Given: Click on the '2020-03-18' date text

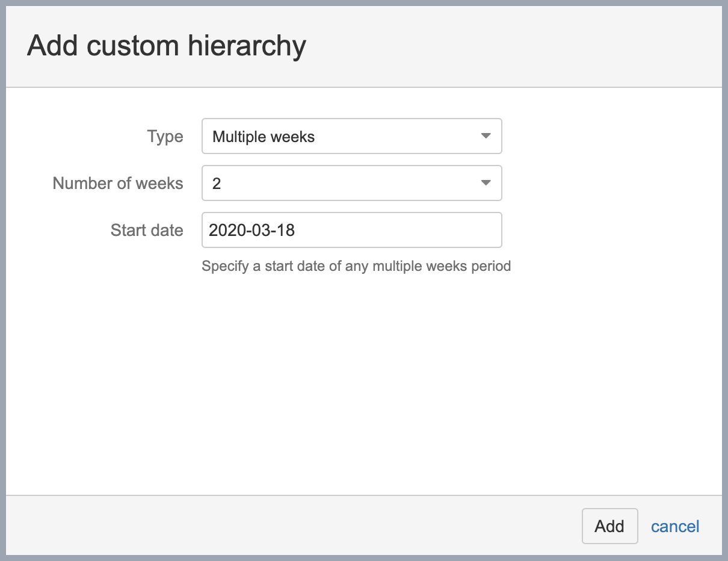Looking at the screenshot, I should (x=251, y=230).
